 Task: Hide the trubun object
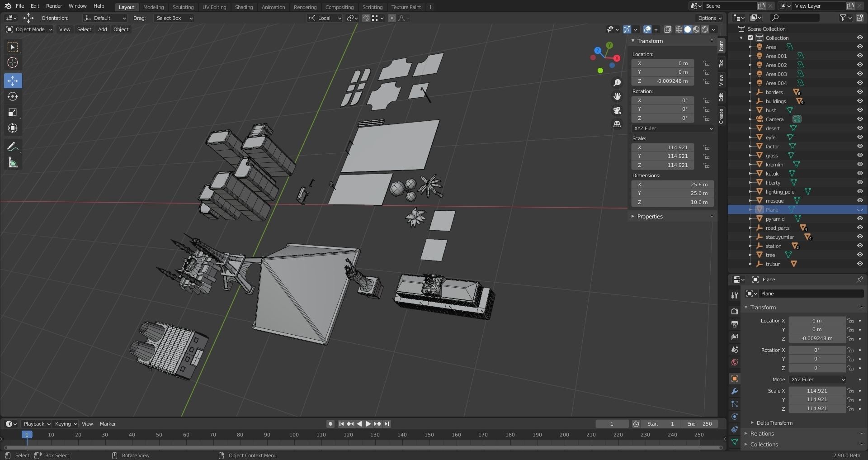click(x=860, y=264)
